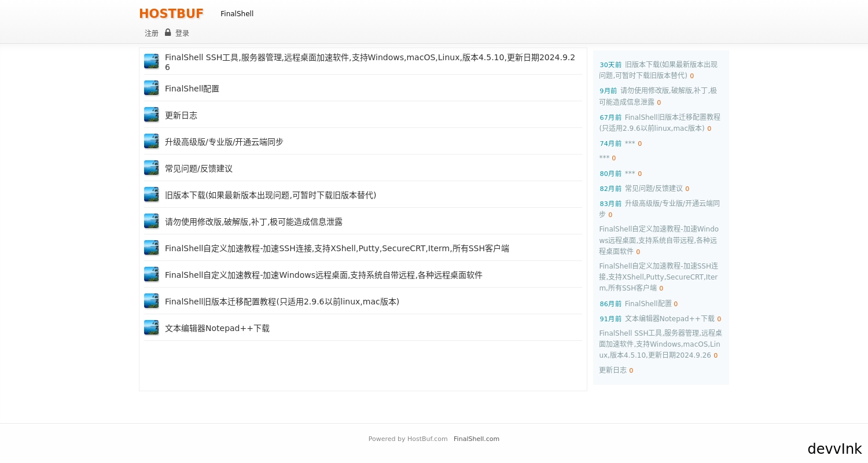This screenshot has width=868, height=463.
Task: Click the 74月前 timestamp in the sidebar
Action: [x=610, y=144]
